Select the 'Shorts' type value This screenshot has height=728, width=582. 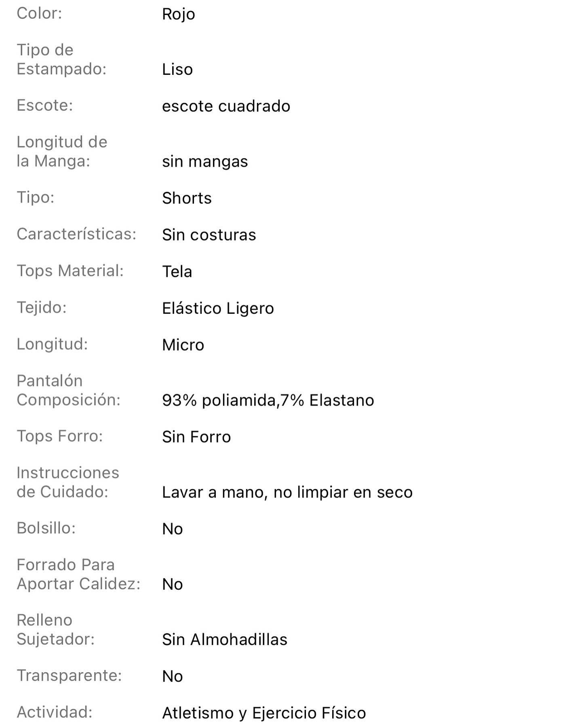[187, 198]
